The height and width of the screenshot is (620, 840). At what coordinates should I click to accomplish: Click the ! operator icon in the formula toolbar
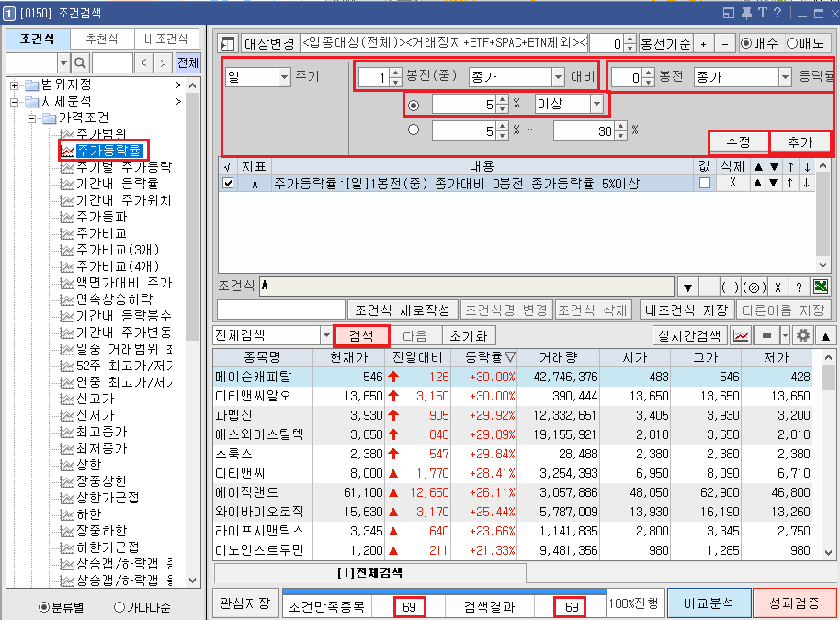709,287
